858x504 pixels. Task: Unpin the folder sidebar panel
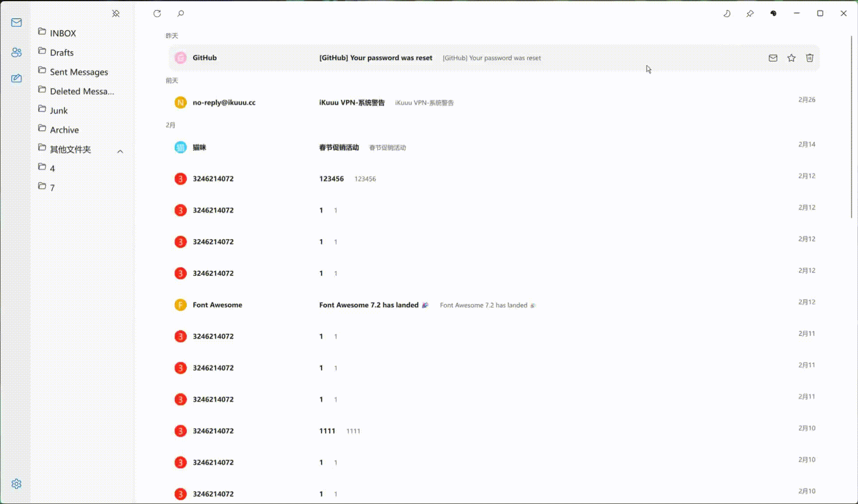coord(116,13)
